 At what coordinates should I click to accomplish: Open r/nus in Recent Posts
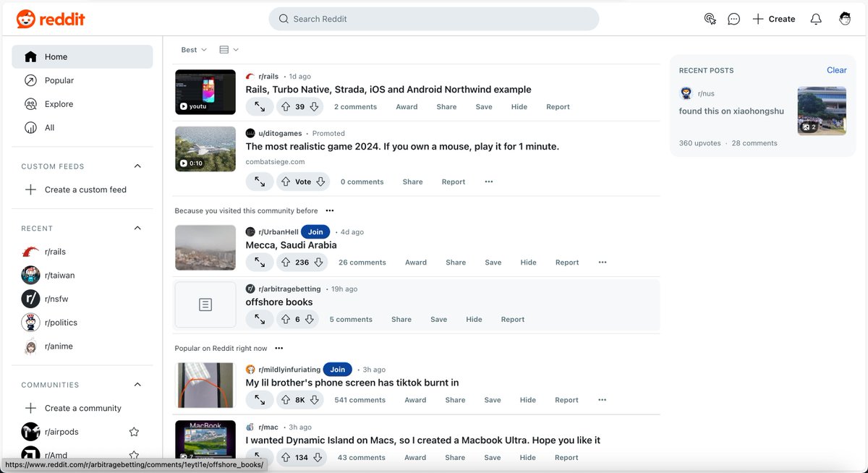click(x=706, y=93)
